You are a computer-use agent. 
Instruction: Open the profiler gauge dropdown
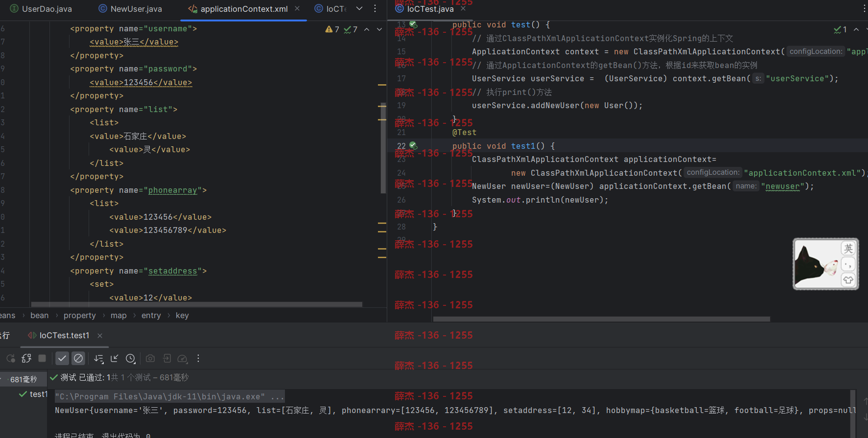[183, 359]
